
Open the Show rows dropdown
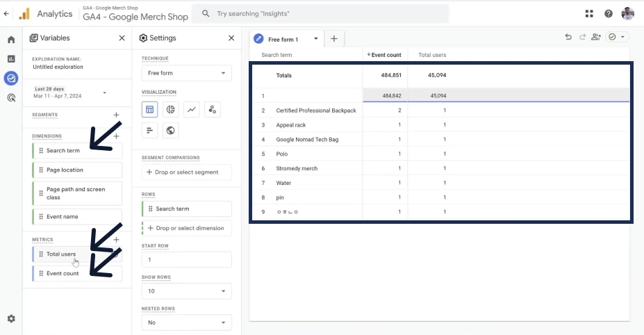[x=186, y=291]
